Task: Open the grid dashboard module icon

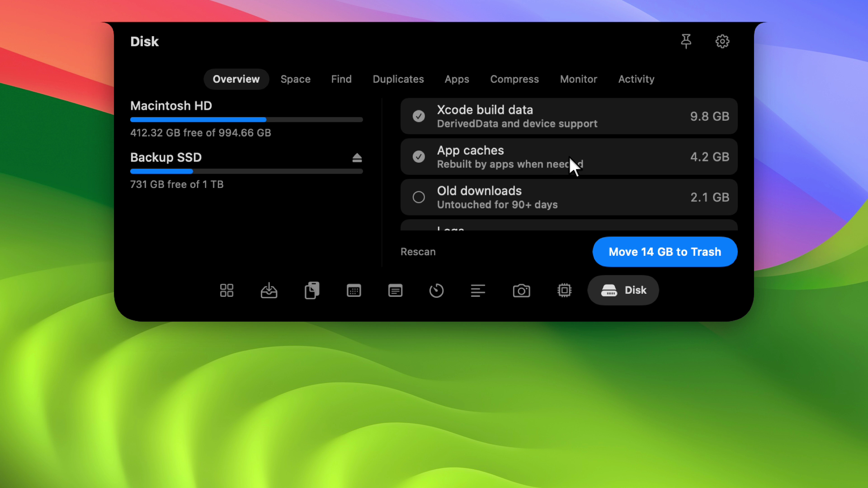Action: click(x=226, y=290)
